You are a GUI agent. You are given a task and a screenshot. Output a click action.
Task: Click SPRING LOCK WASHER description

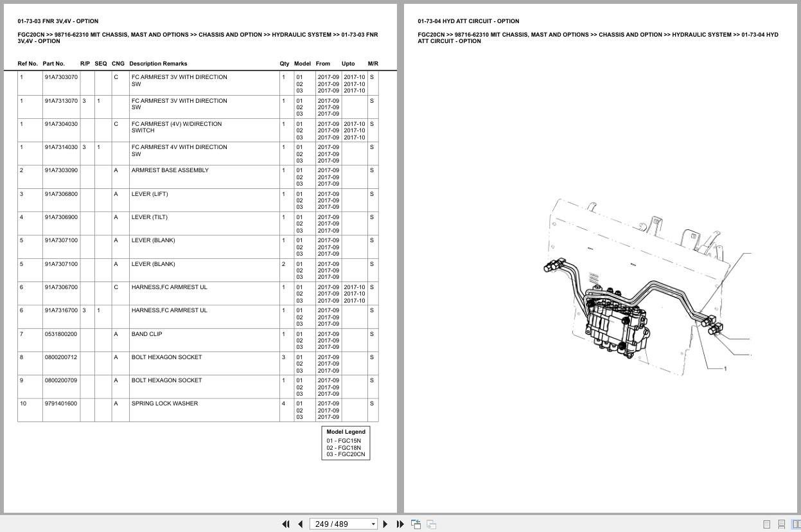[164, 403]
